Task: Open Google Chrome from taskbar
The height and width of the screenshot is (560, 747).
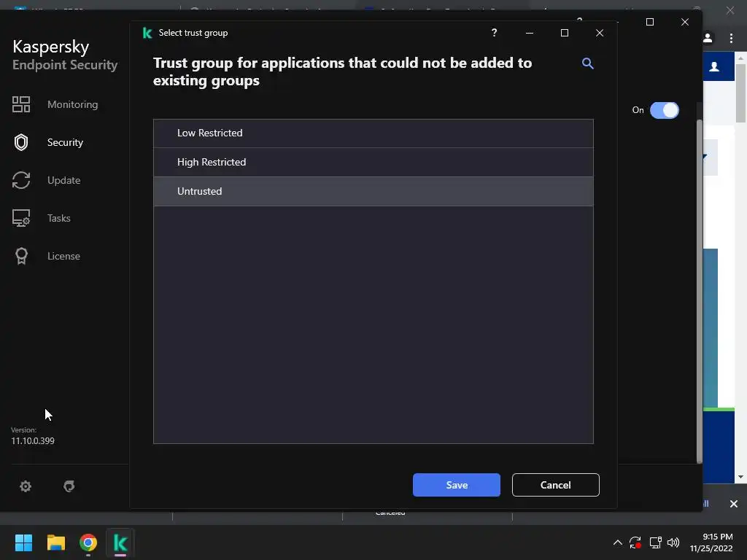Action: [x=88, y=542]
